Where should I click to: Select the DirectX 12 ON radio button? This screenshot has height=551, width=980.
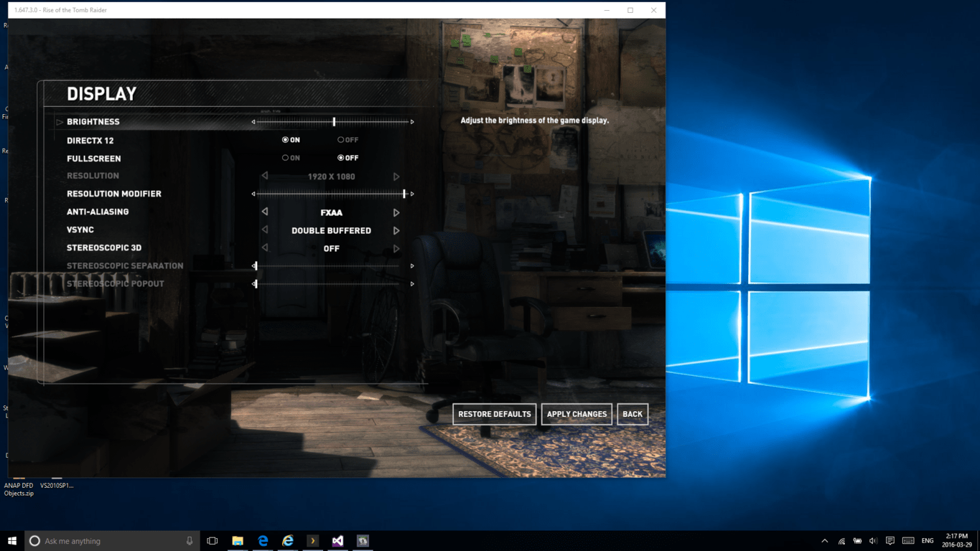pyautogui.click(x=286, y=140)
